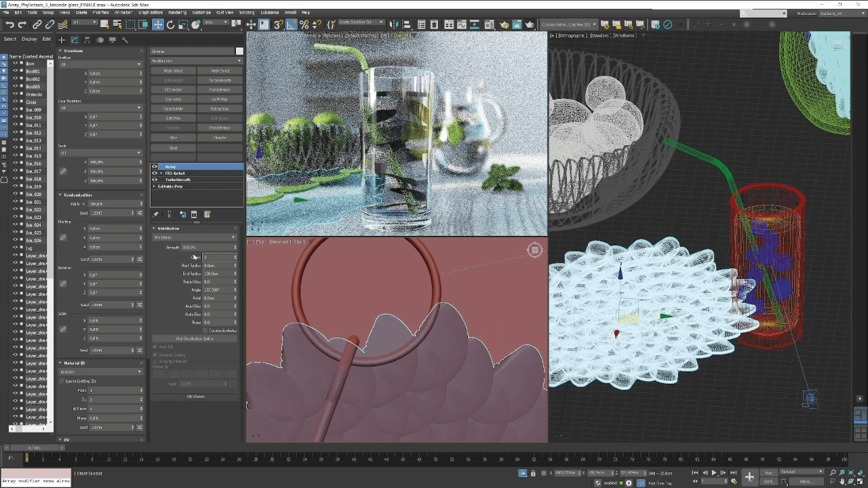Hide Bow object via eye icon
The height and width of the screenshot is (488, 868).
[x=15, y=64]
